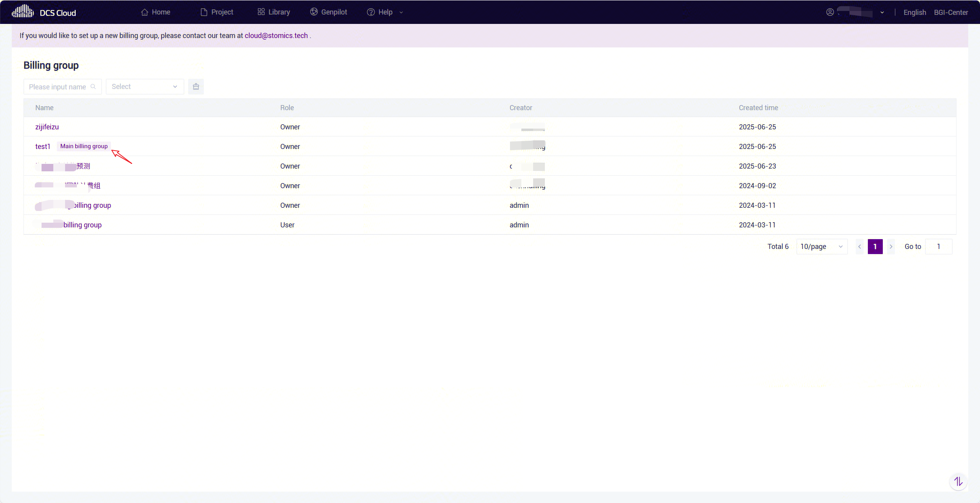Expand the 10/page size dropdown
Image resolution: width=980 pixels, height=503 pixels.
pyautogui.click(x=822, y=247)
